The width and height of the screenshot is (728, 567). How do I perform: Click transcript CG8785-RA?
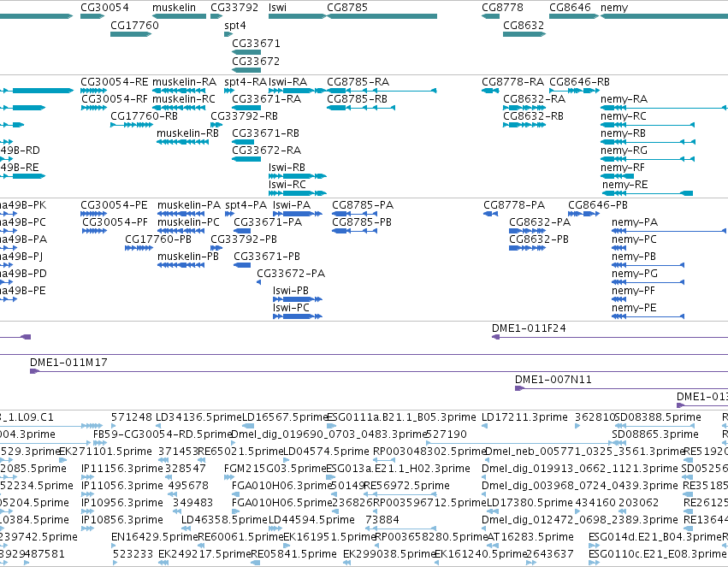pos(358,81)
